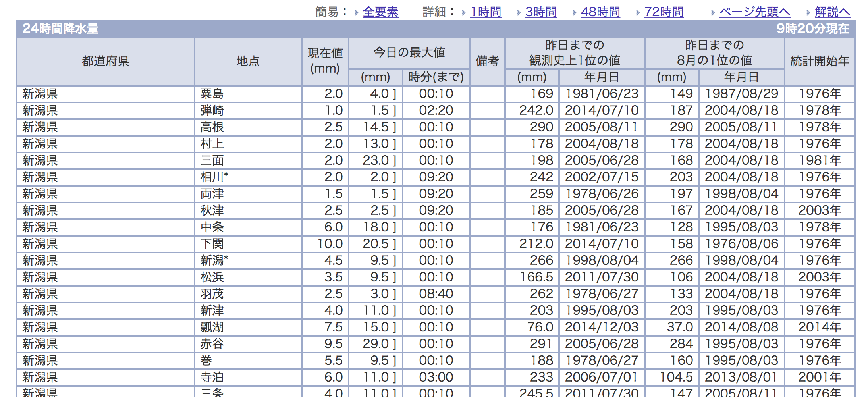Open the 1時間 detailed precipitation link
Image resolution: width=868 pixels, height=397 pixels.
click(486, 12)
